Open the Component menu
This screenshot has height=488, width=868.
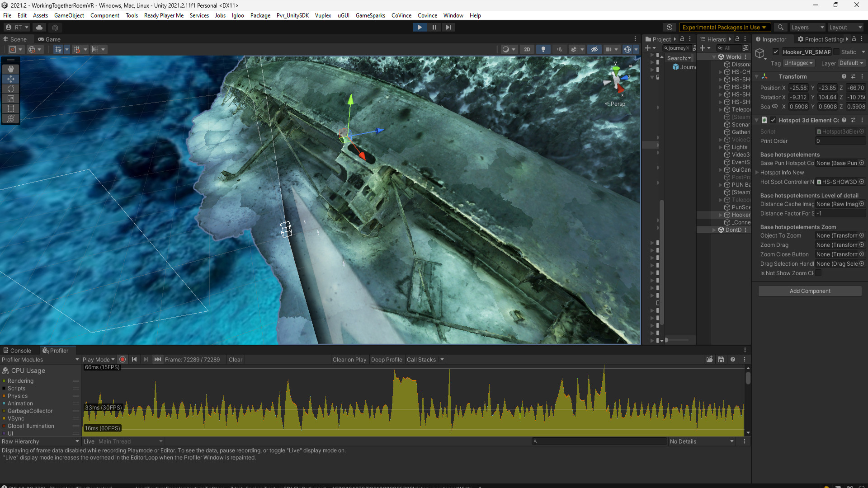point(105,15)
